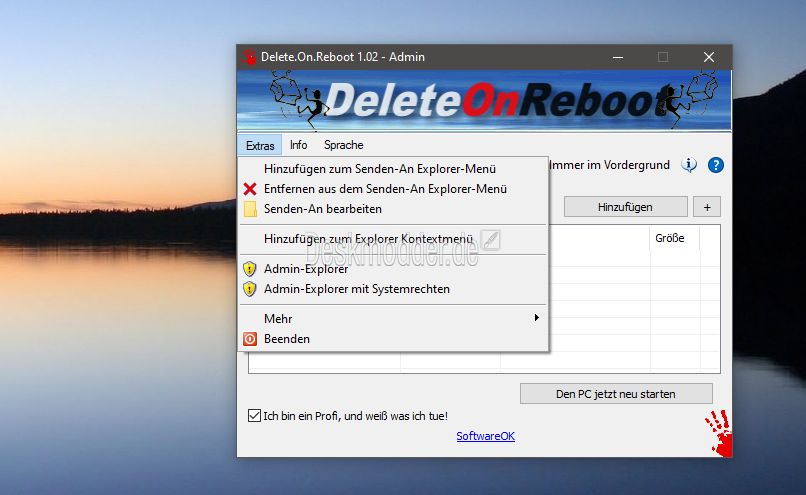Open the SoftwareOK link
The height and width of the screenshot is (495, 806).
point(485,436)
